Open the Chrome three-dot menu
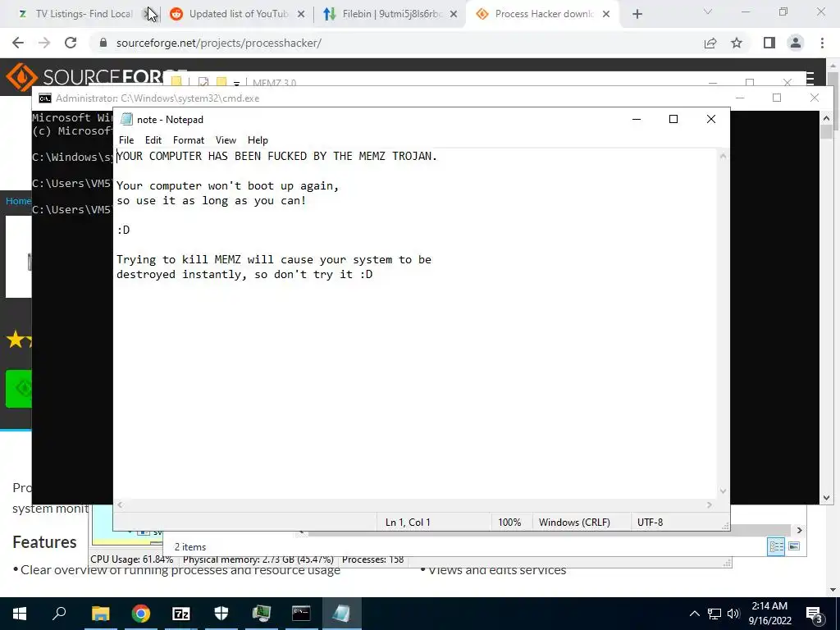Viewport: 840px width, 630px height. (822, 43)
